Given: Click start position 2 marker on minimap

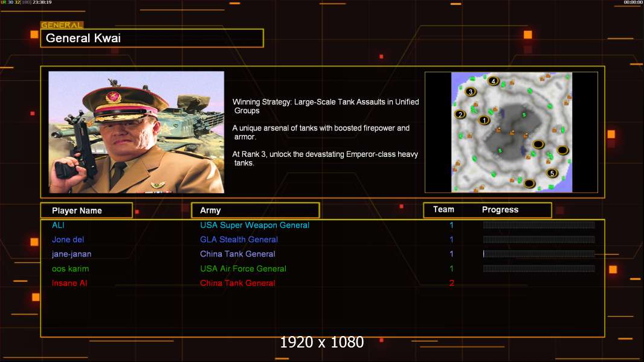Looking at the screenshot, I should (460, 115).
